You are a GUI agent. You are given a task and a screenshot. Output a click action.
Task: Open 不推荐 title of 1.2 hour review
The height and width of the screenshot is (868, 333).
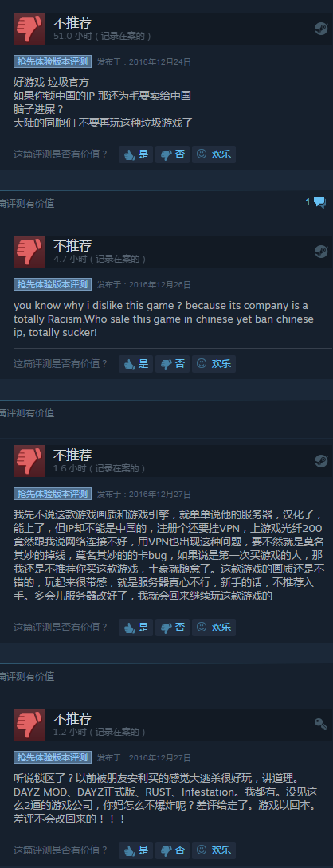pos(72,718)
